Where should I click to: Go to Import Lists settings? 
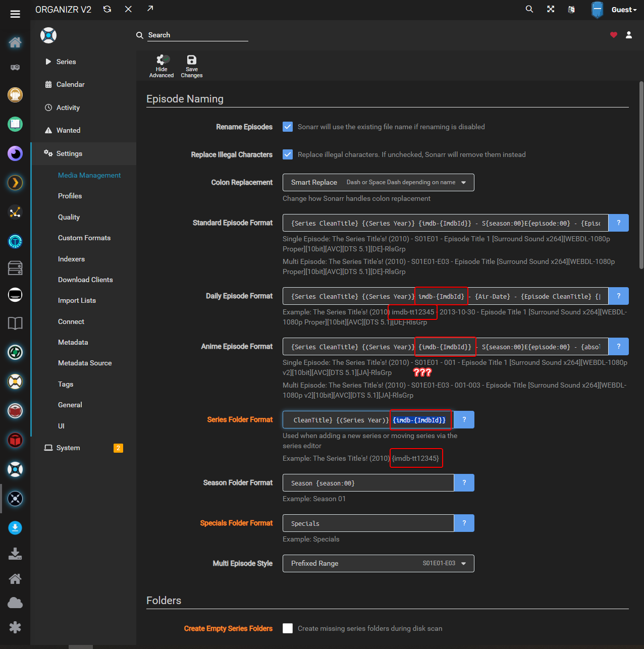pyautogui.click(x=77, y=300)
